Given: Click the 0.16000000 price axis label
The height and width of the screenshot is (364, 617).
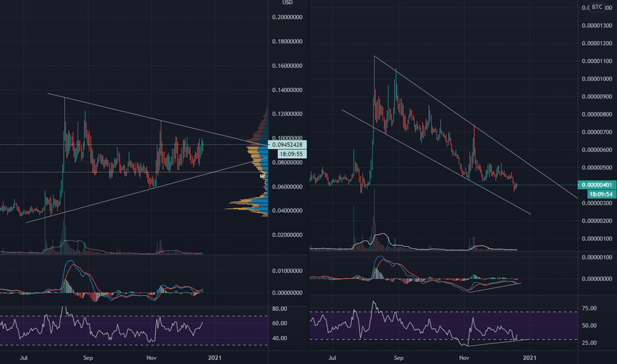Looking at the screenshot, I should click(287, 66).
